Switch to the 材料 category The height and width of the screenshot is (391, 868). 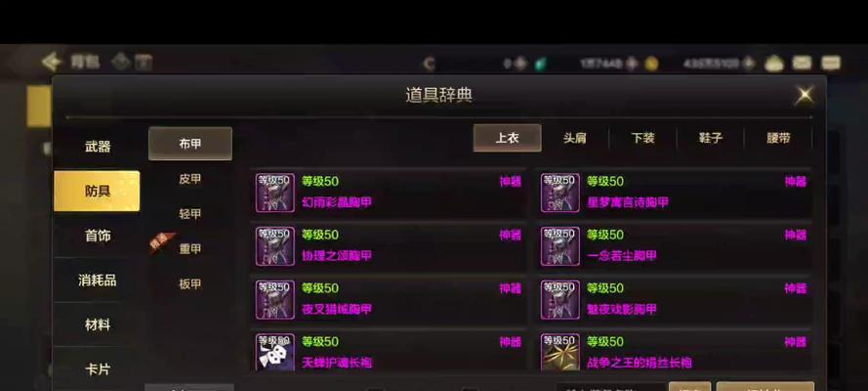(x=98, y=326)
